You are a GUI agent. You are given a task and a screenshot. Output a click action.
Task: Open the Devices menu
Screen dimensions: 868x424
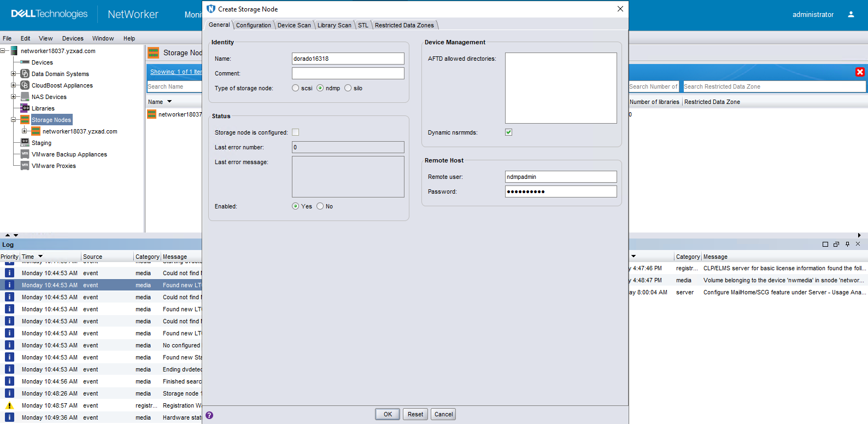click(x=73, y=38)
